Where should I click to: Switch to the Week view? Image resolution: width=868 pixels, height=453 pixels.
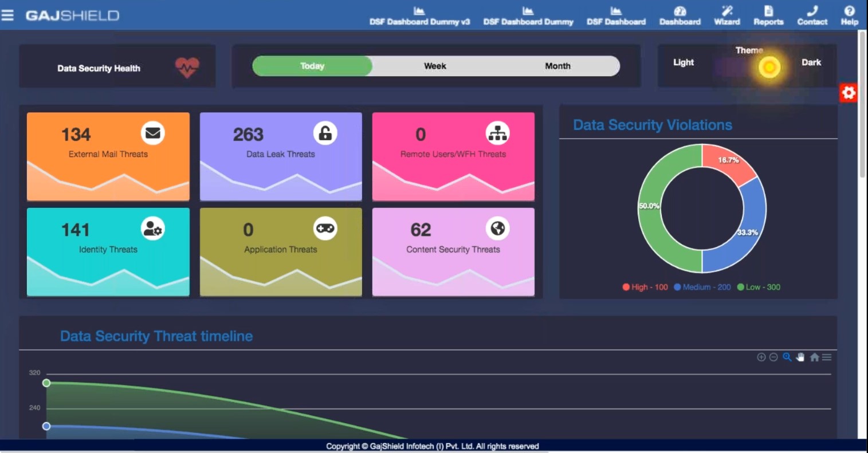[x=435, y=66]
